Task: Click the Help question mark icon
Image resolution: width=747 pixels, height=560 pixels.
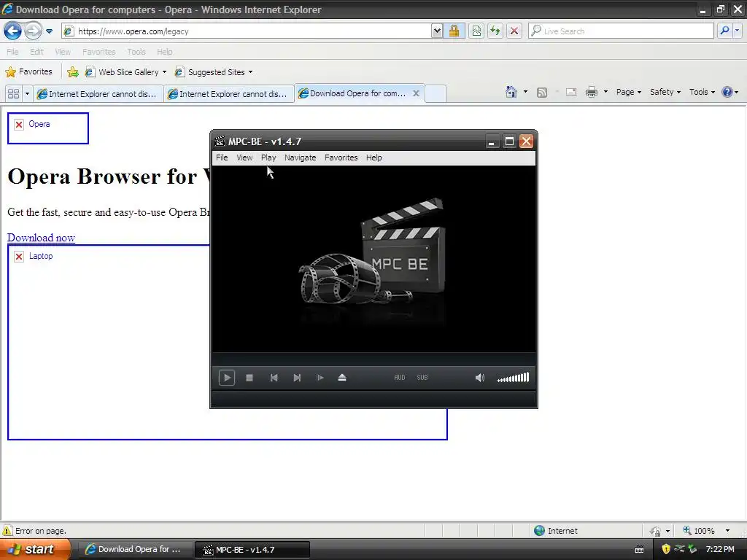Action: pos(727,92)
